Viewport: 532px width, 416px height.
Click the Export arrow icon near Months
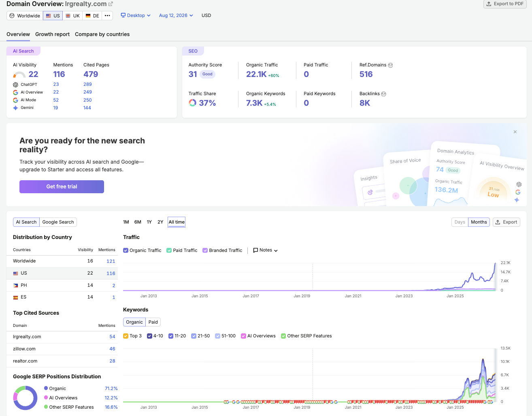tap(498, 222)
